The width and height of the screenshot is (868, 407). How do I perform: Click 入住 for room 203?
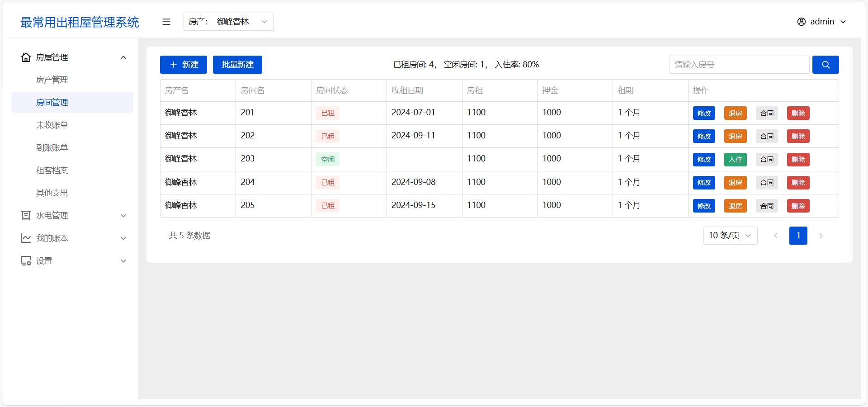(736, 159)
